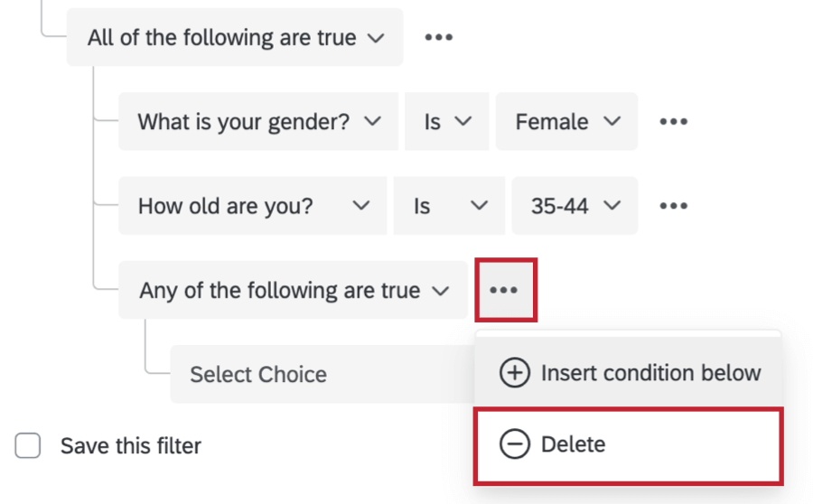Click highlighted three-dot menu beside 'Any of the following'
Viewport: 813px width, 504px height.
pyautogui.click(x=504, y=290)
